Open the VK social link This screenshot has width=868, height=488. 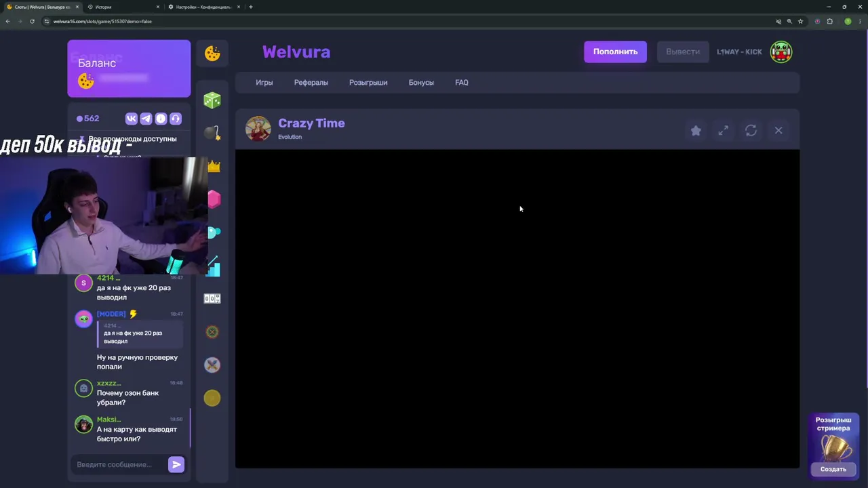132,119
